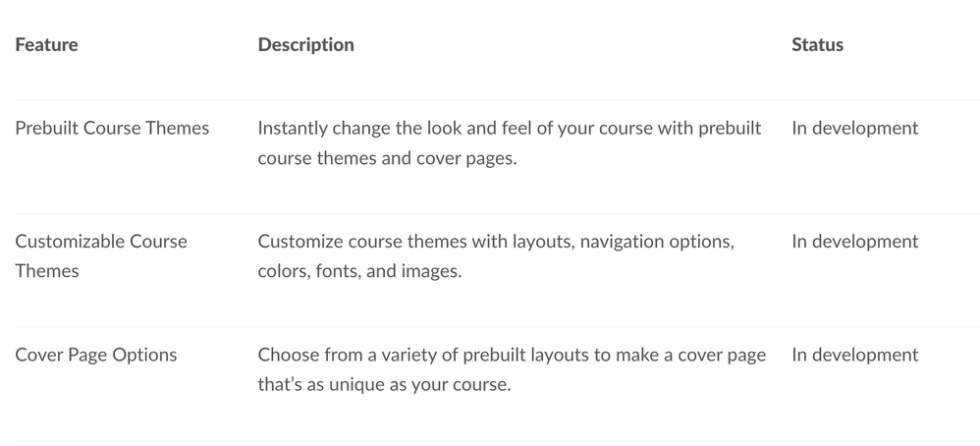
Task: Select the Customizable Course Themes feature name
Action: 100,255
